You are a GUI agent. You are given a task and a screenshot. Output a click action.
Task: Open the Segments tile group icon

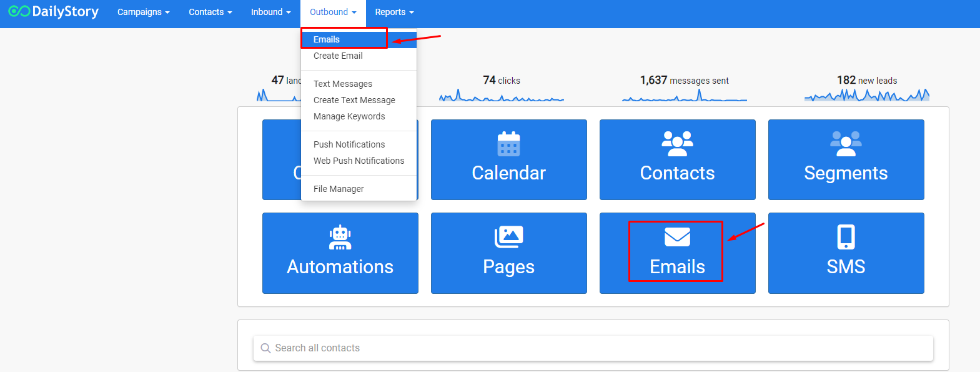click(x=846, y=144)
